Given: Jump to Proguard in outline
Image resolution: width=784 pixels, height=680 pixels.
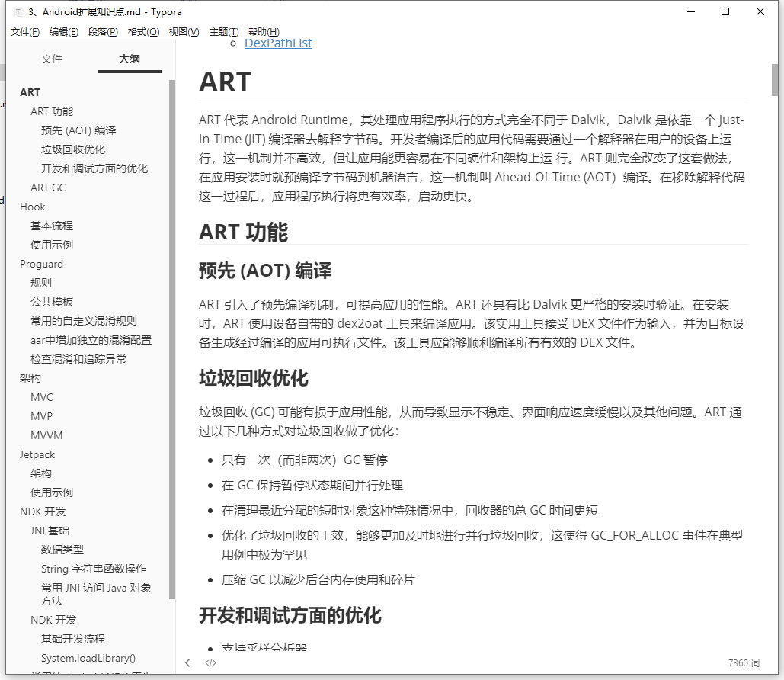Looking at the screenshot, I should coord(41,265).
